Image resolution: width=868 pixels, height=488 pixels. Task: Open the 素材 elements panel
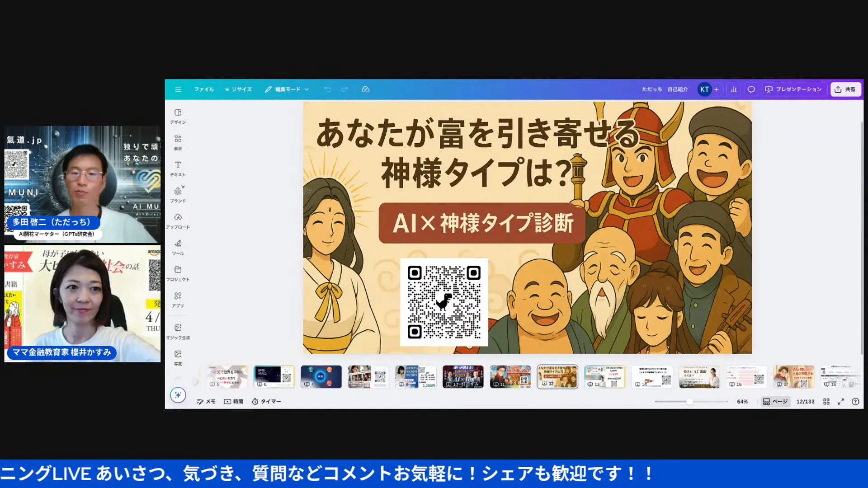click(x=178, y=142)
